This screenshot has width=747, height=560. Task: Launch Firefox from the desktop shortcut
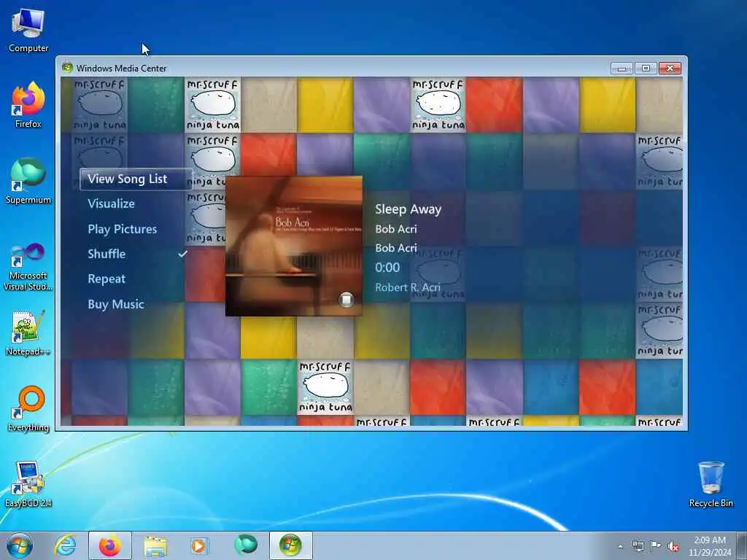[28, 105]
